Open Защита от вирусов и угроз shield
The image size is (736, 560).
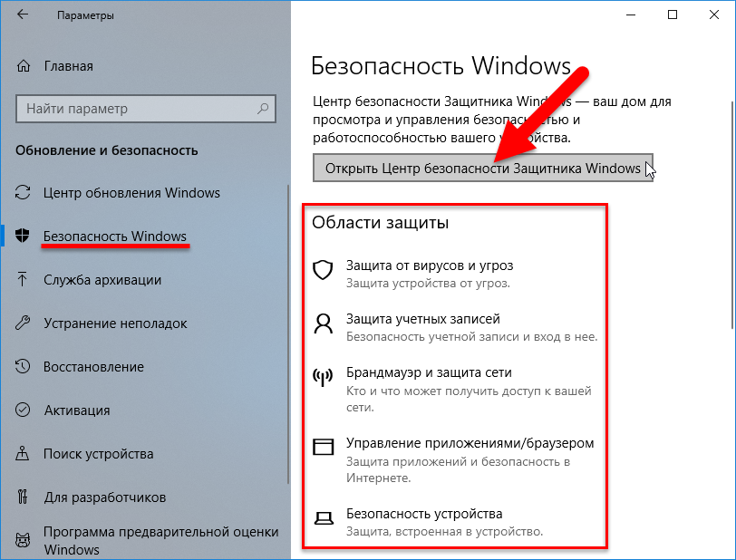coord(323,270)
